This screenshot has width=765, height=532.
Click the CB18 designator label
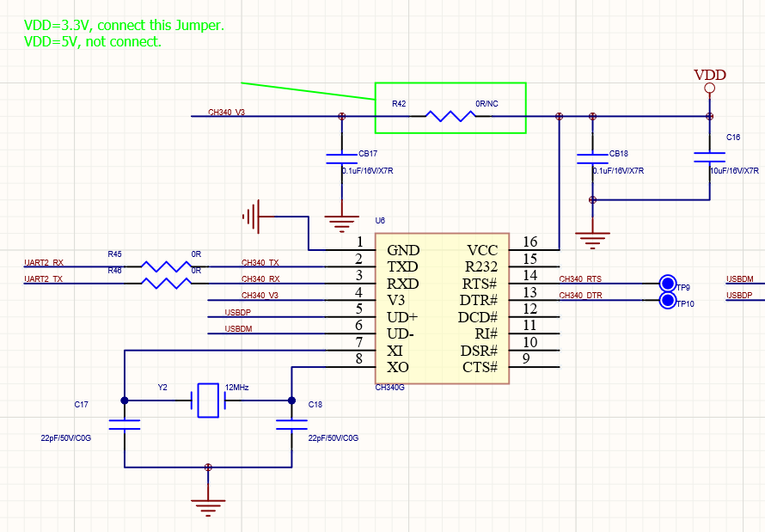(619, 154)
